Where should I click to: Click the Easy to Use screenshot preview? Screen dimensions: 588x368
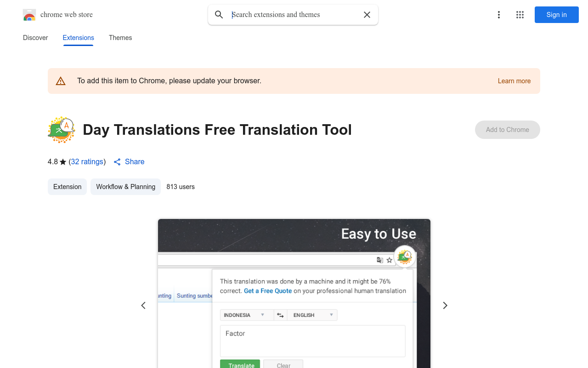294,293
